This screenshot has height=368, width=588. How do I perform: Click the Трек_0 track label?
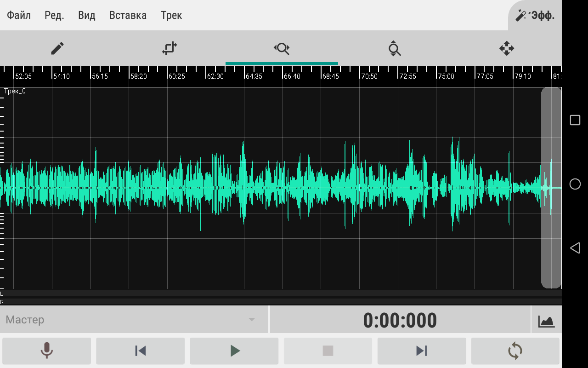click(x=15, y=91)
